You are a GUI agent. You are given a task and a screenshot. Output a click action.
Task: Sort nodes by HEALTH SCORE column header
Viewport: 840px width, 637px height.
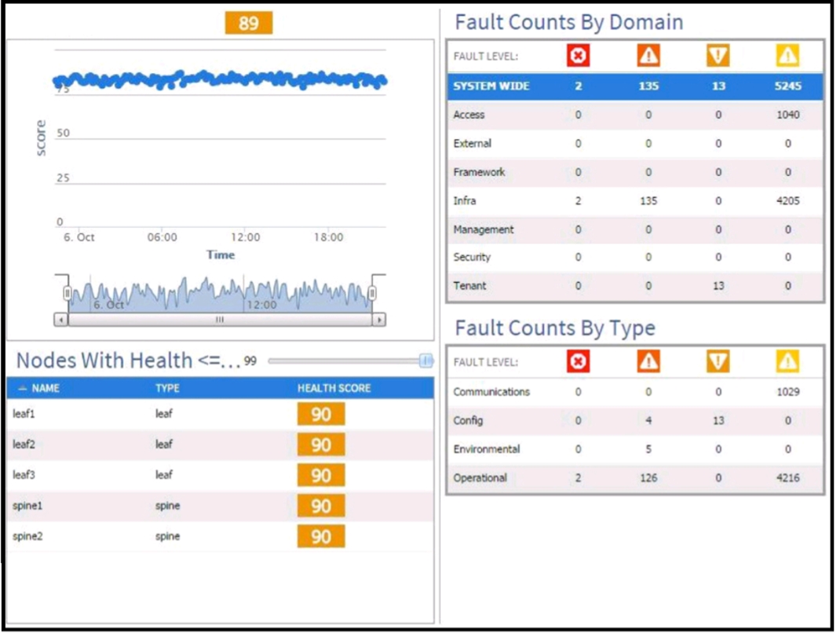(334, 388)
